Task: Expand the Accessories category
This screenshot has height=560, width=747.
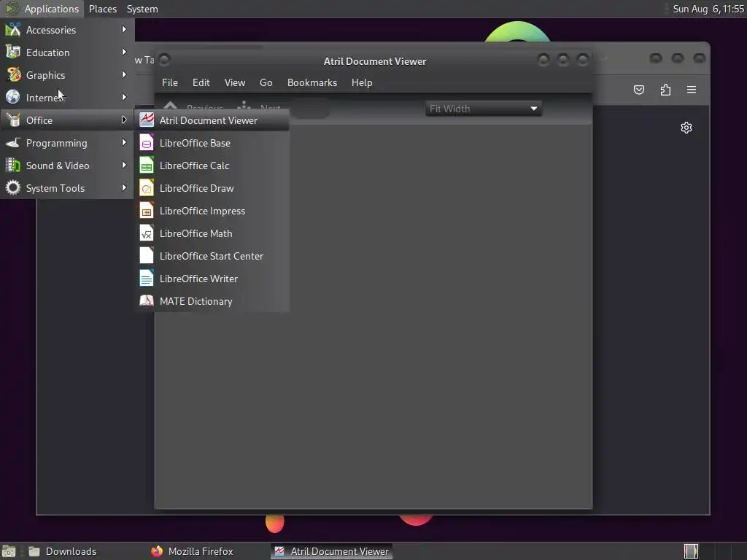Action: [66, 30]
